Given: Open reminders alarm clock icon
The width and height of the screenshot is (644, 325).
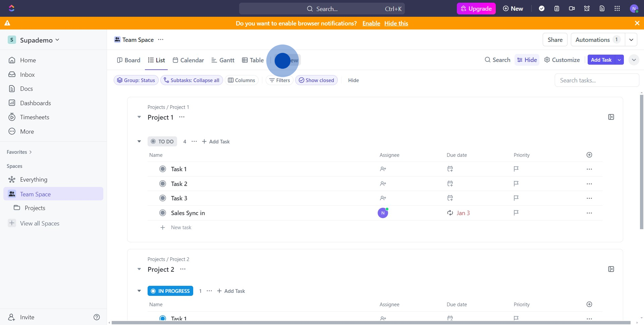Looking at the screenshot, I should click(x=587, y=9).
